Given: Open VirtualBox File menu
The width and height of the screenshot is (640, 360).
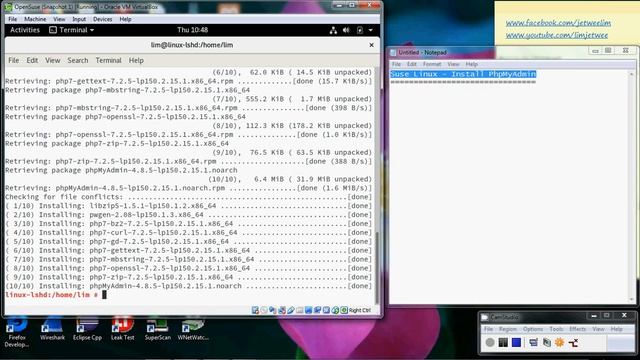Looking at the screenshot, I should [x=13, y=19].
